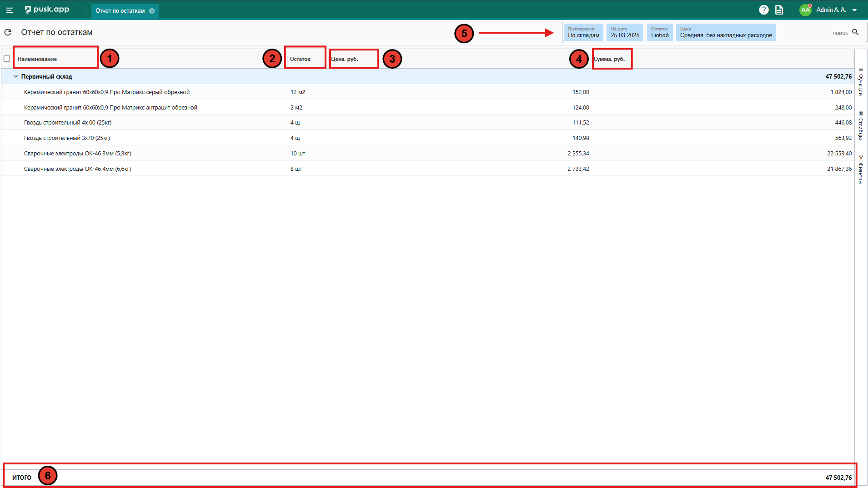This screenshot has width=868, height=488.
Task: Expand the Admin A. A. user dropdown
Action: (x=854, y=10)
